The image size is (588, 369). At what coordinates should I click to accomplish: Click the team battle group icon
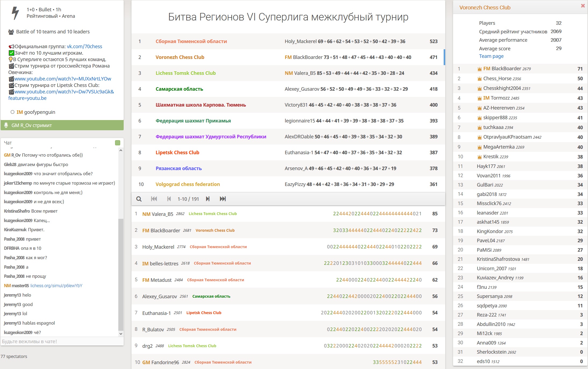point(11,32)
